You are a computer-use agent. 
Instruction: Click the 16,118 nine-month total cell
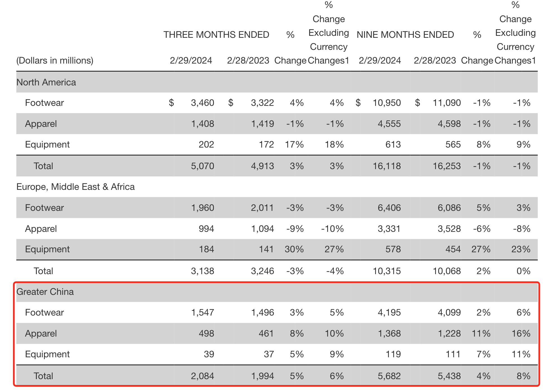[x=387, y=166]
